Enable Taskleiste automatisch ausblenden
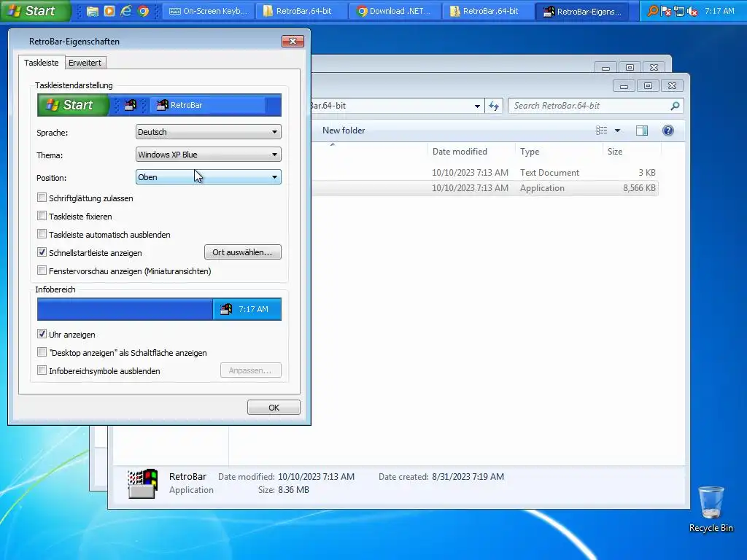 (x=42, y=234)
